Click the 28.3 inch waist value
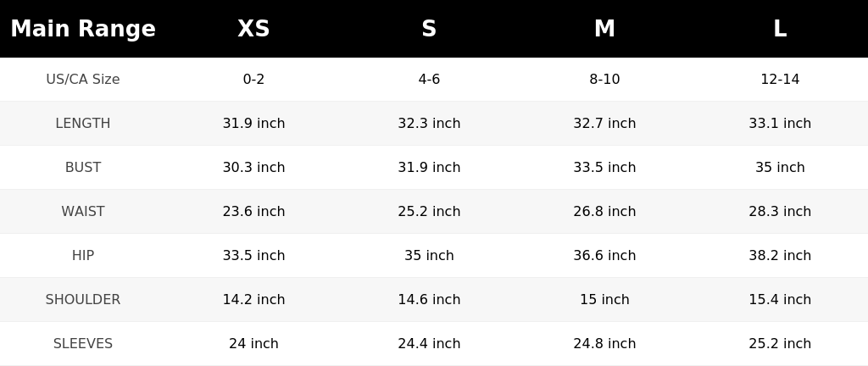 pos(780,211)
